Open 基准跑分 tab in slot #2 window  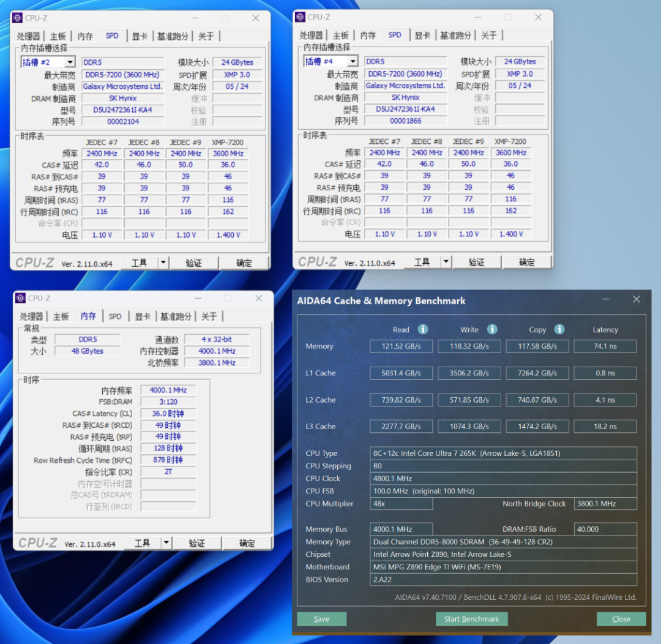[173, 37]
